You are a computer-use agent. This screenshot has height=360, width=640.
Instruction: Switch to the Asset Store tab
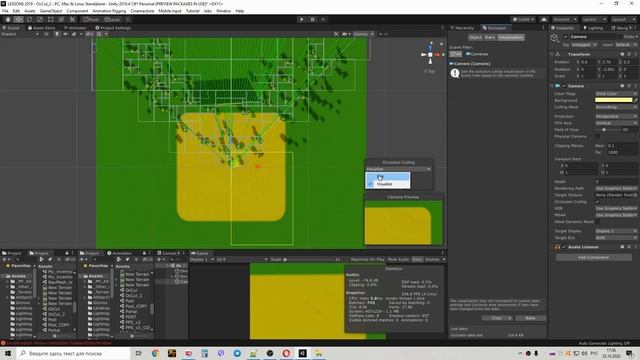click(41, 28)
